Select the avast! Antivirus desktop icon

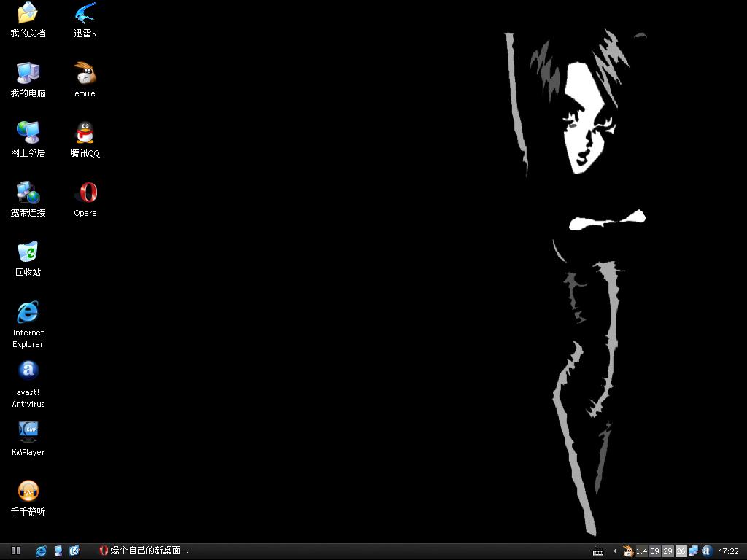coord(28,371)
